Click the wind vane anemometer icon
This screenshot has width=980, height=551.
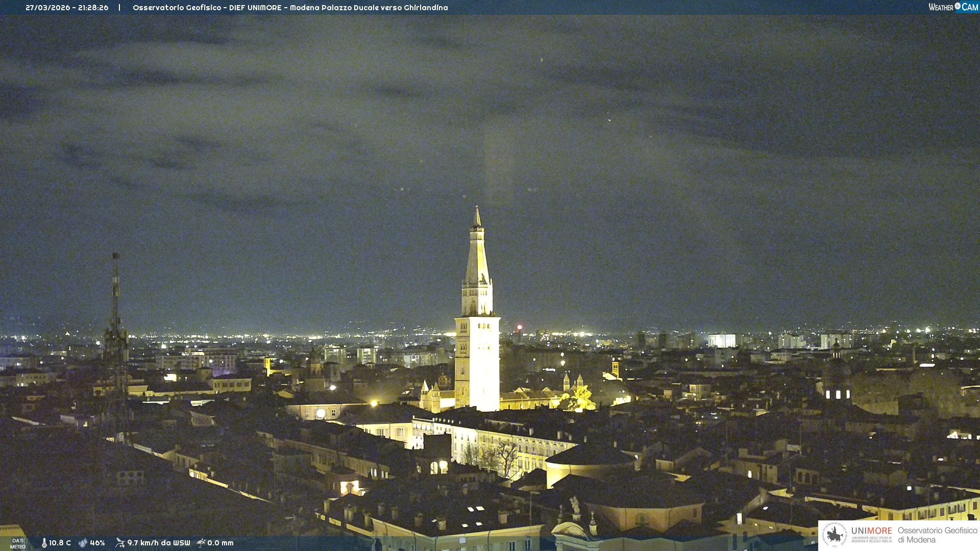[120, 543]
